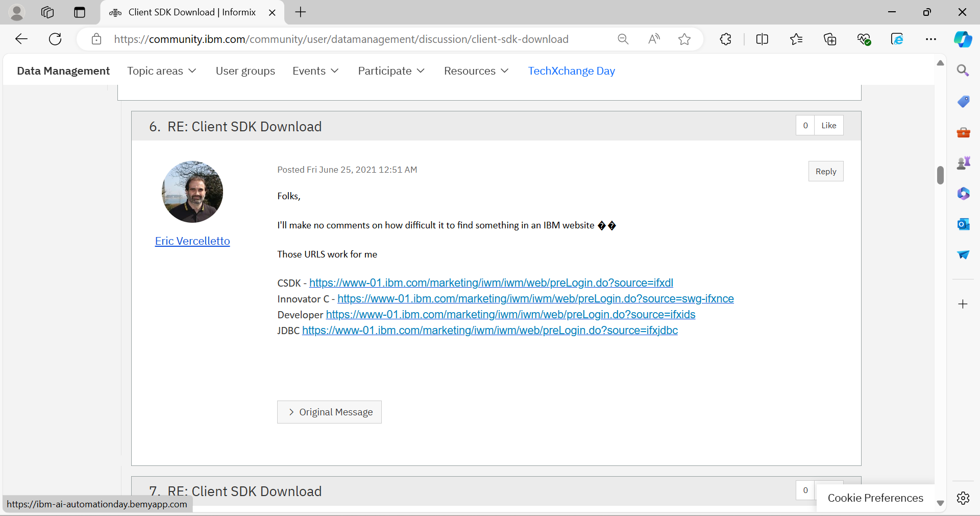Open sidebar settings gear
Viewport: 980px width, 516px height.
click(963, 498)
